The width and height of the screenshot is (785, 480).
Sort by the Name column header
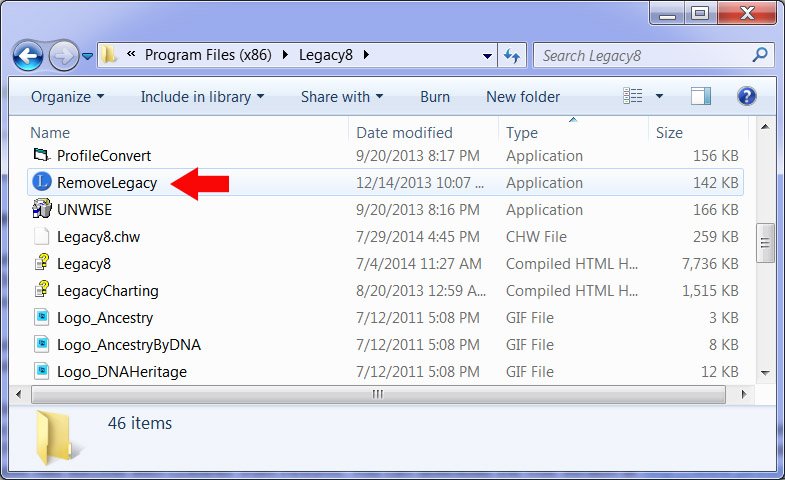[x=50, y=133]
